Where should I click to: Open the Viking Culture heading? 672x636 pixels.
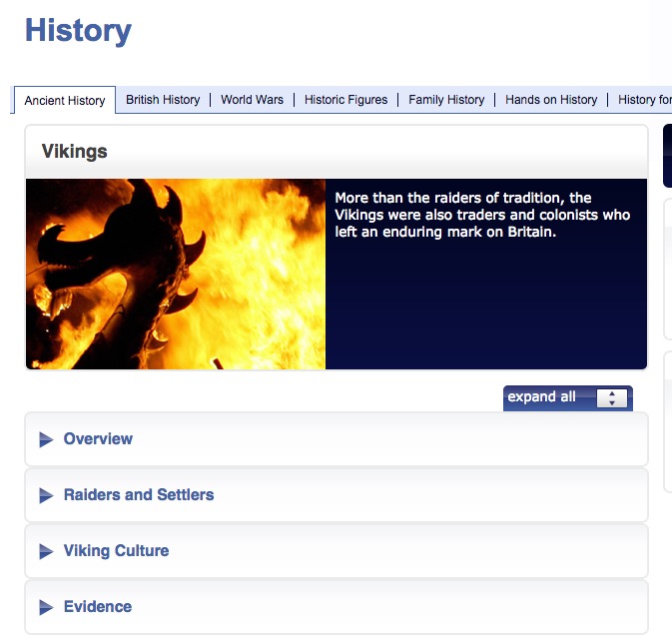click(116, 551)
